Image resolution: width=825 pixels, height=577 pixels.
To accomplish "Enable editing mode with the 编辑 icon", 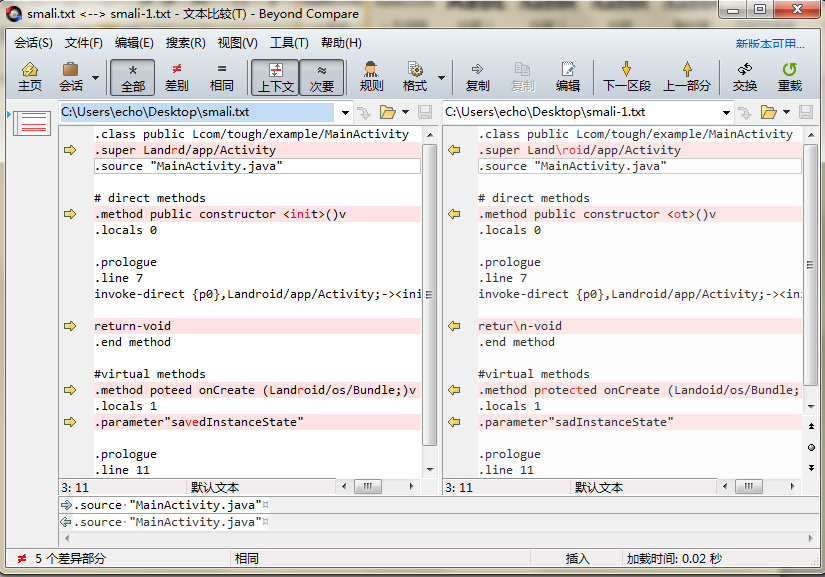I will click(x=567, y=77).
